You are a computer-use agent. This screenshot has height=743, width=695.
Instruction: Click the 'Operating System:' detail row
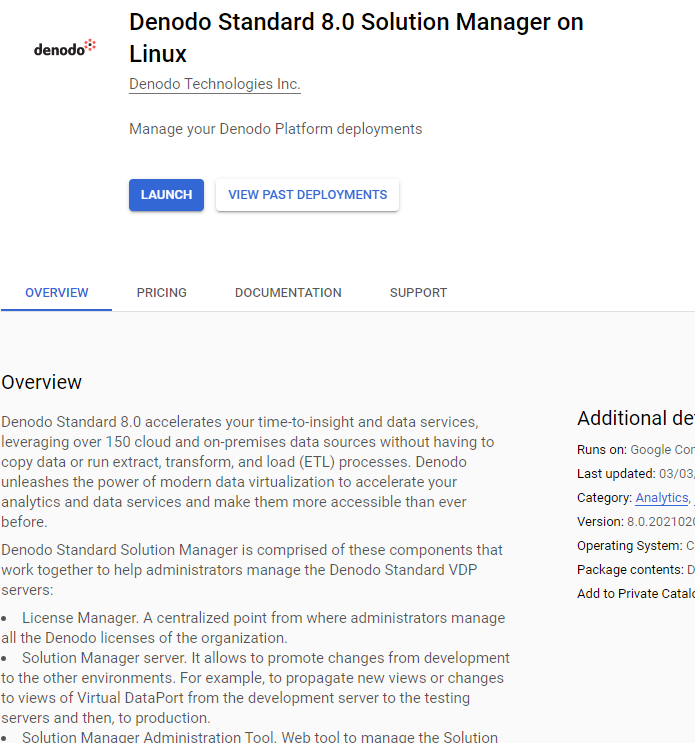(x=636, y=546)
